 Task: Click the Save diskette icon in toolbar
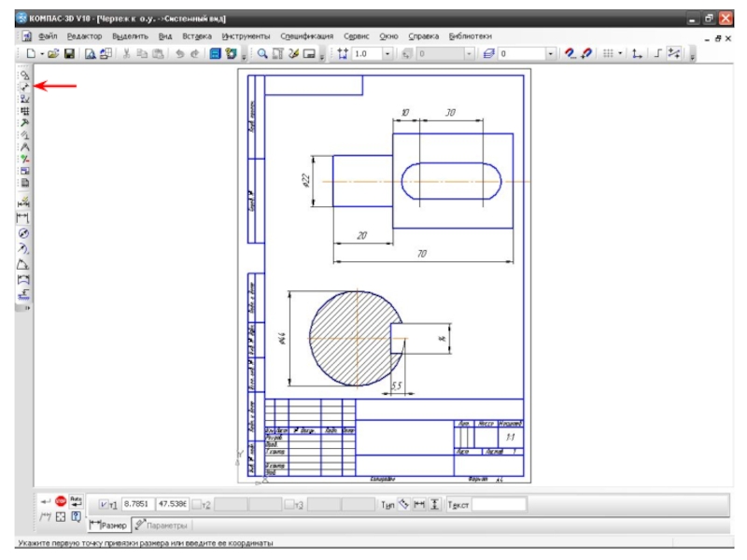[x=69, y=54]
